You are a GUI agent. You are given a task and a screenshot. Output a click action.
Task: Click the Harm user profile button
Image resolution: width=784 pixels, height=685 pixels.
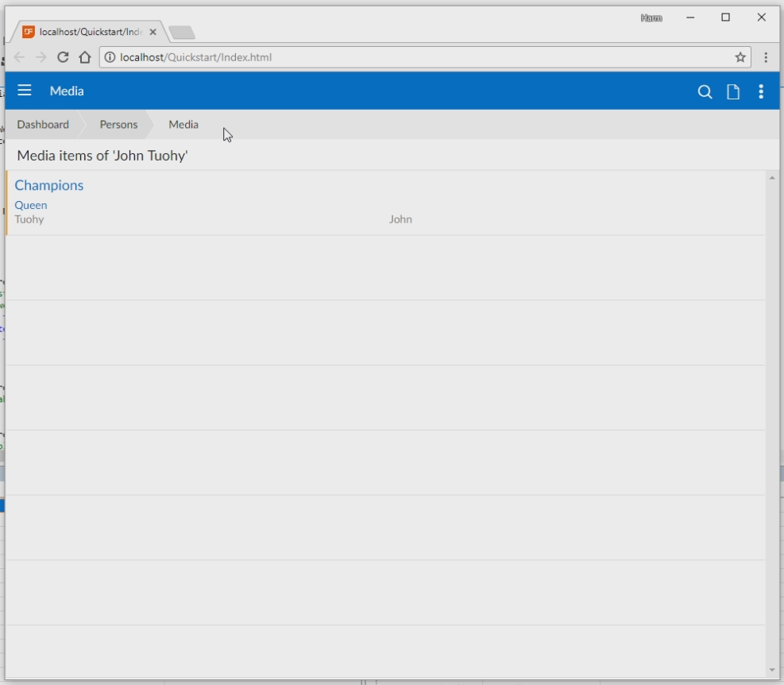[x=651, y=18]
